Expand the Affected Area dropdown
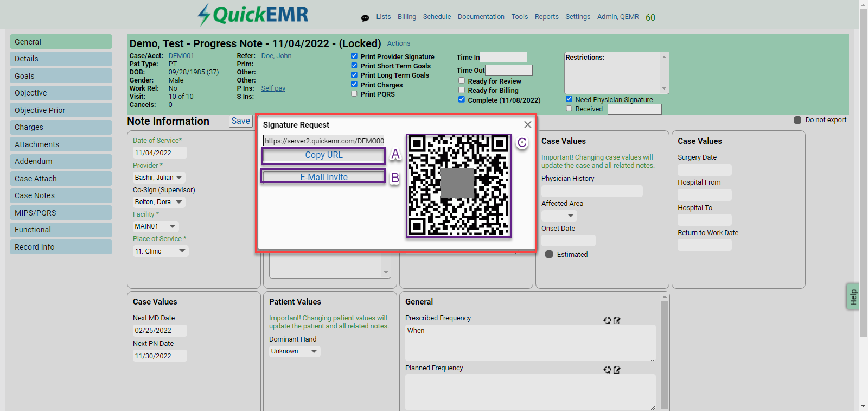 pyautogui.click(x=559, y=216)
